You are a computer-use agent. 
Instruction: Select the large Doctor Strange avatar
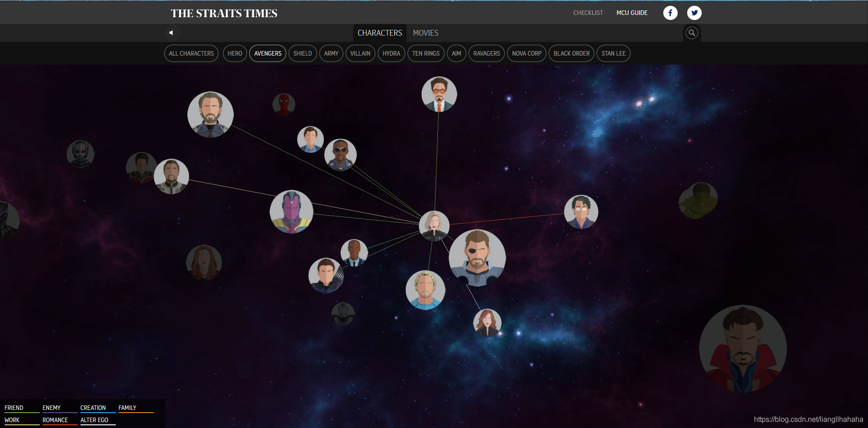743,349
